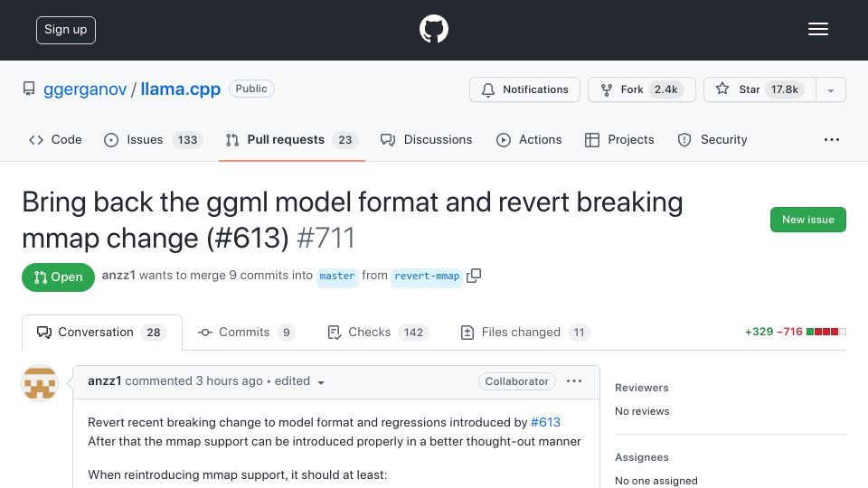The width and height of the screenshot is (868, 488).
Task: Click the Pull requests merge icon
Action: click(x=232, y=140)
